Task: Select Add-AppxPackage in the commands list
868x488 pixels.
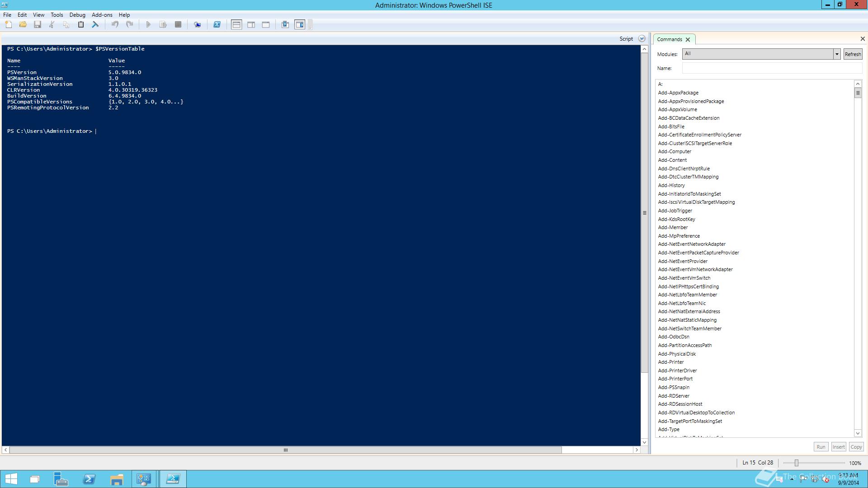Action: tap(678, 93)
